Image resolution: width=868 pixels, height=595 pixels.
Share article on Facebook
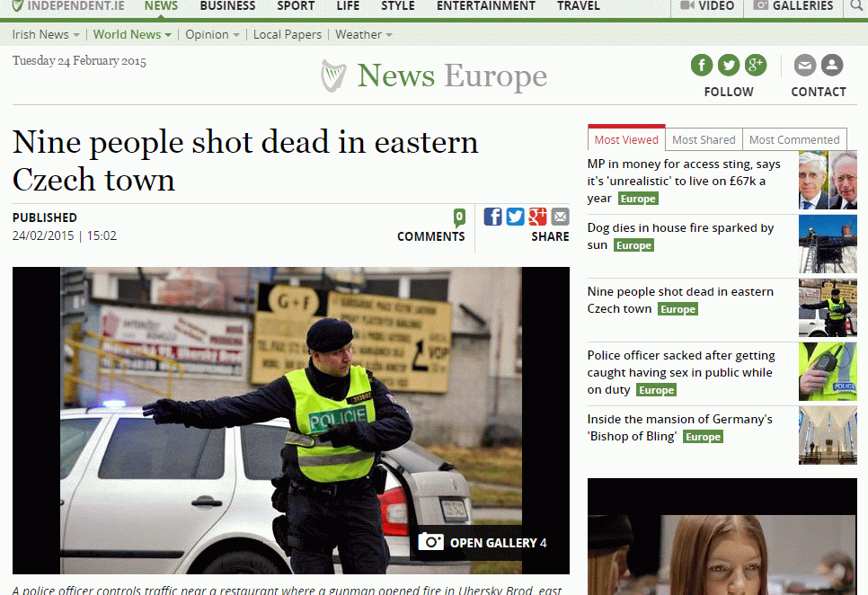[x=492, y=217]
